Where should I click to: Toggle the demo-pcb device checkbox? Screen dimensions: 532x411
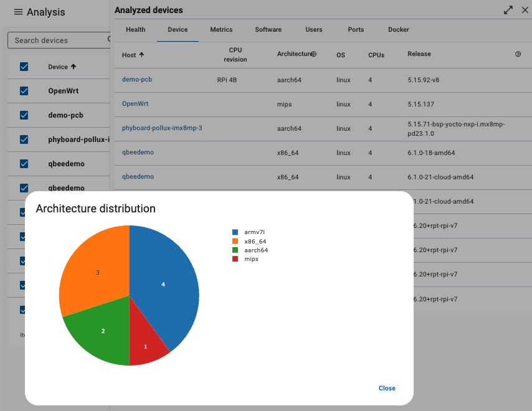[23, 115]
